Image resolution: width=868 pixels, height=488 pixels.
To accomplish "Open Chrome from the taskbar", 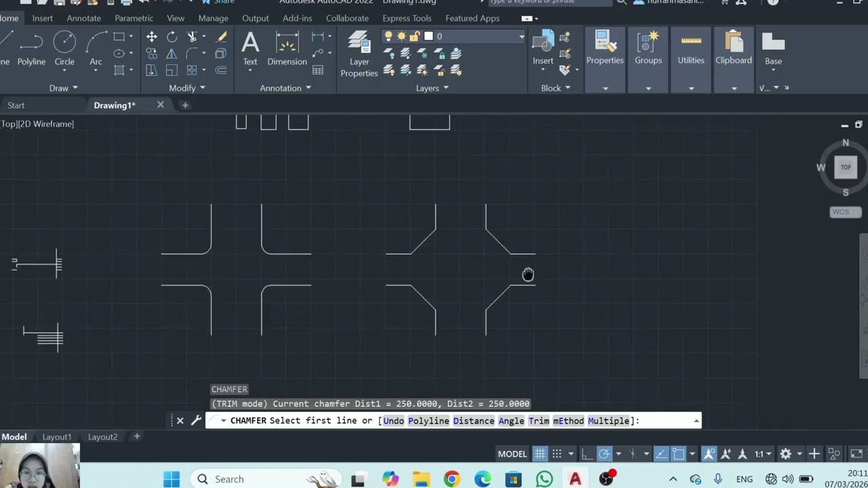I will (452, 479).
